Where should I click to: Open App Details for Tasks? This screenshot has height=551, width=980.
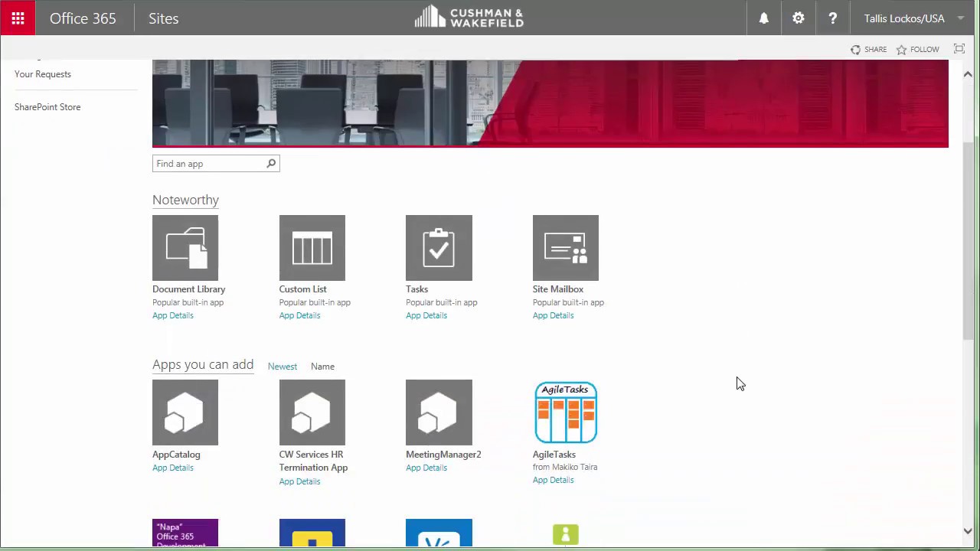point(426,315)
